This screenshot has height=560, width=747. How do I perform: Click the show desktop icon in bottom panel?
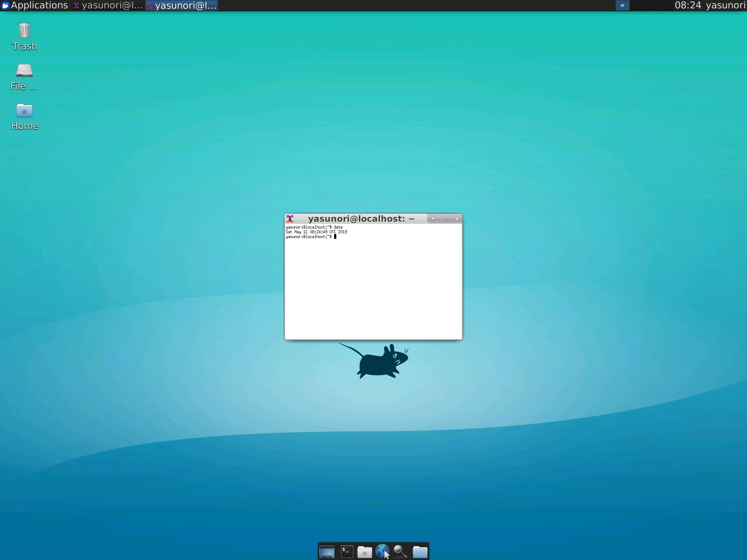point(326,551)
